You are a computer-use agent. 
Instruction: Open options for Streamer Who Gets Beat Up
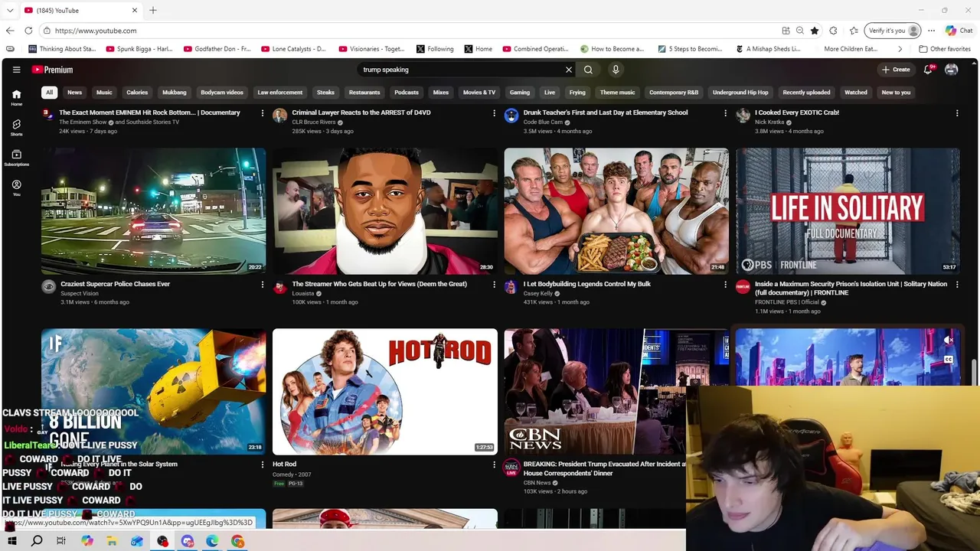tap(494, 285)
